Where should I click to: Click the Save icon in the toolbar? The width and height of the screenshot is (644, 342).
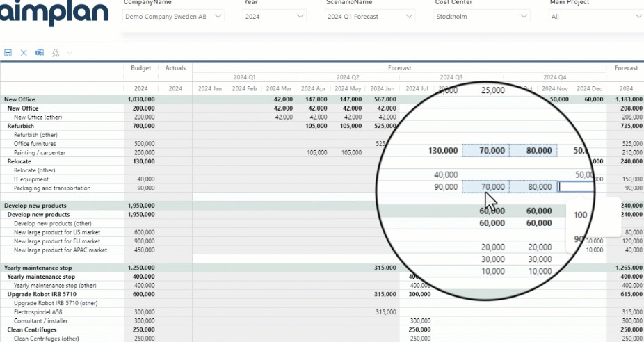coord(8,53)
